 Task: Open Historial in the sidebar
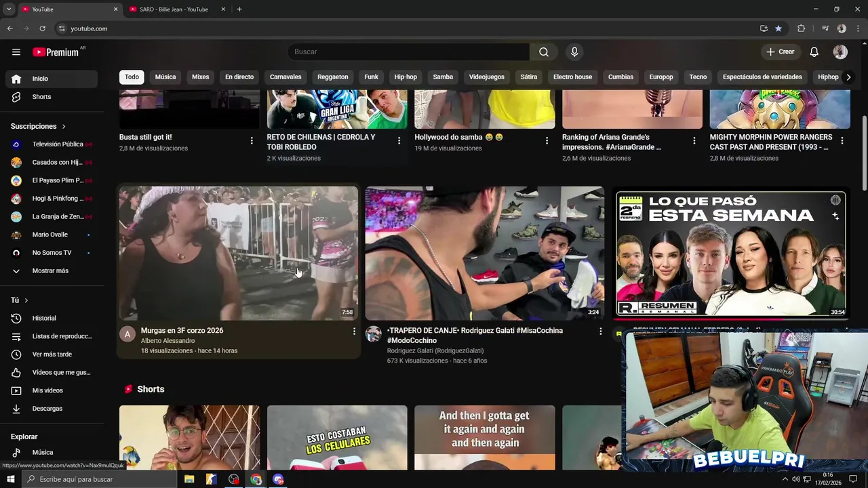point(52,319)
